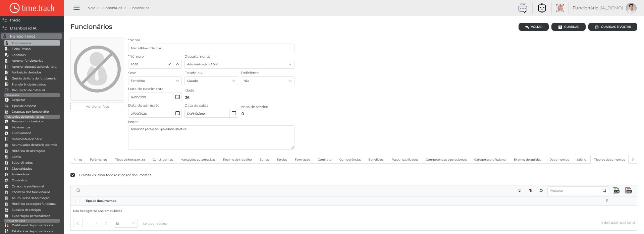This screenshot has height=234, width=644.
Task: Increase the Número value
Action: pyautogui.click(x=177, y=64)
